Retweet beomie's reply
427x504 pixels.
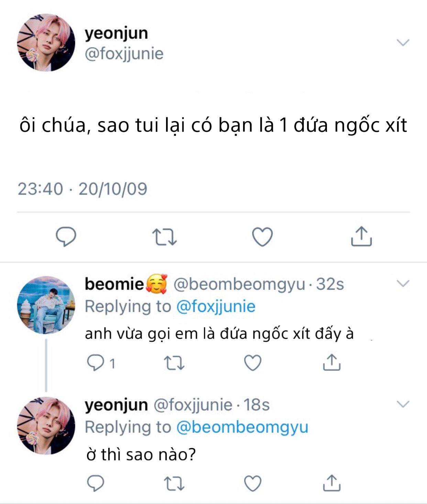pos(174,363)
